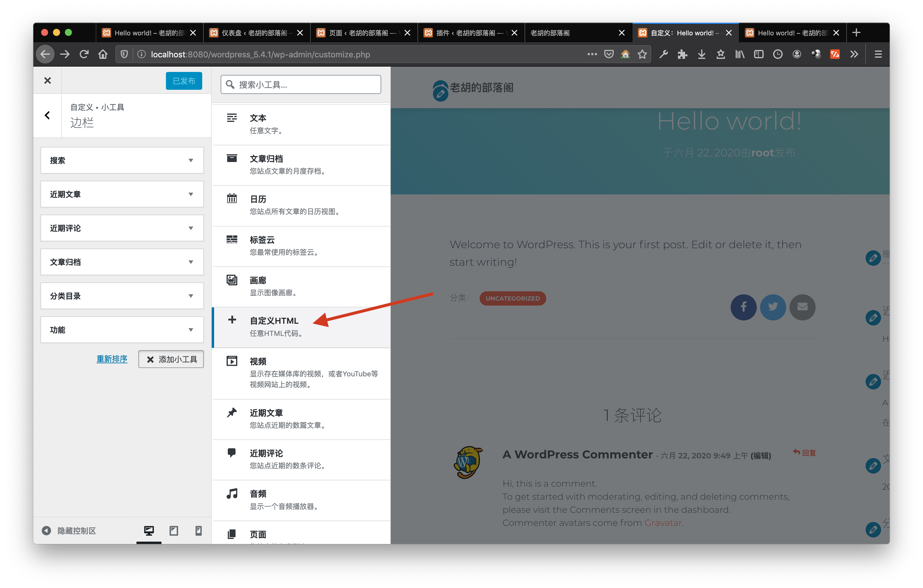Viewport: 923px width, 588px height.
Task: Click the 已发布 publish button
Action: (x=183, y=81)
